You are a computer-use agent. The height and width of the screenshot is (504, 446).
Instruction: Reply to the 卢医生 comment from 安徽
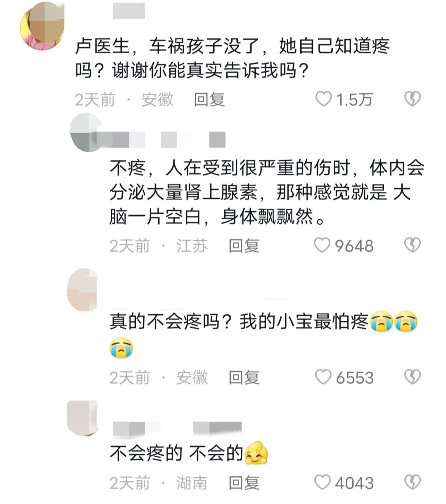point(209,100)
